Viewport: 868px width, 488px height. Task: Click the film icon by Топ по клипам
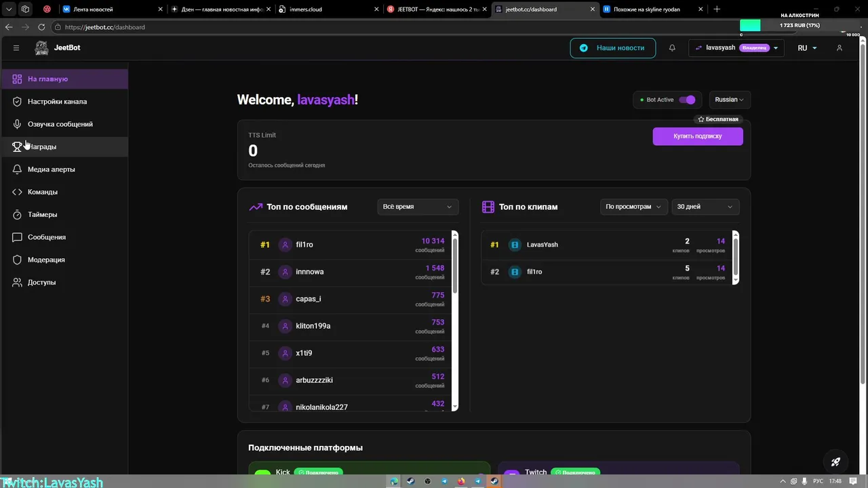488,207
